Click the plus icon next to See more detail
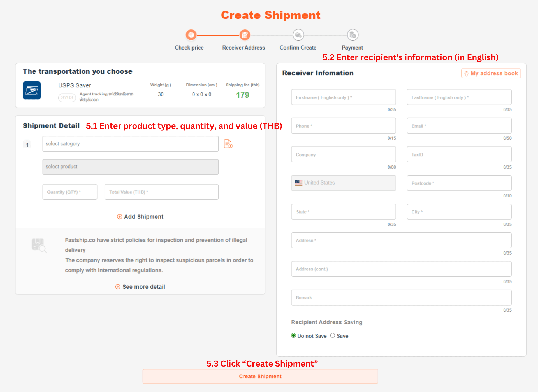This screenshot has height=392, width=538. coord(118,287)
